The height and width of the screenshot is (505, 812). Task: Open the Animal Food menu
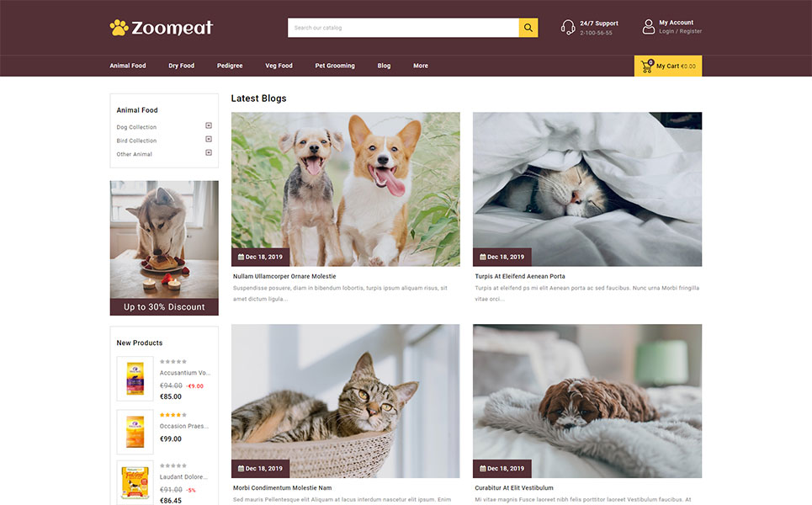pos(127,66)
